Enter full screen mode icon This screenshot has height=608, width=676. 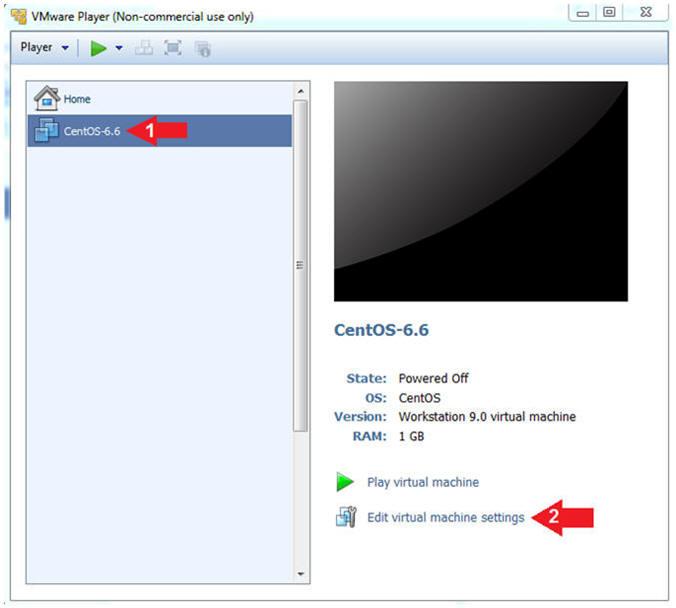point(173,48)
